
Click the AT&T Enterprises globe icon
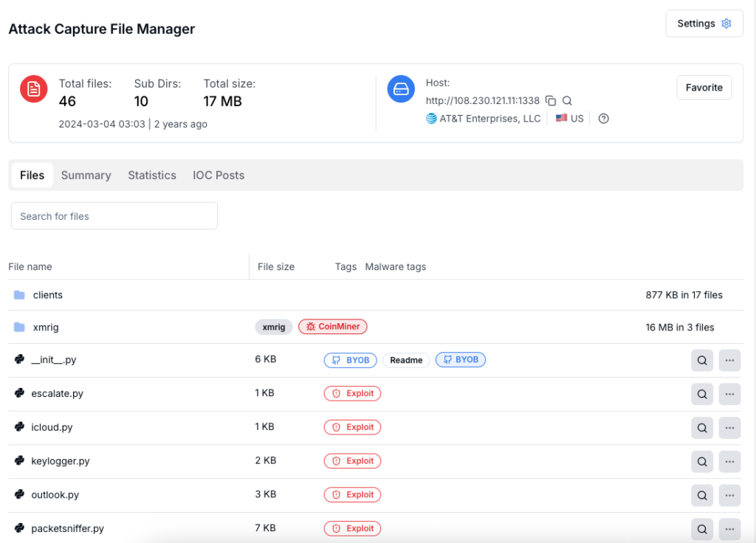point(430,118)
